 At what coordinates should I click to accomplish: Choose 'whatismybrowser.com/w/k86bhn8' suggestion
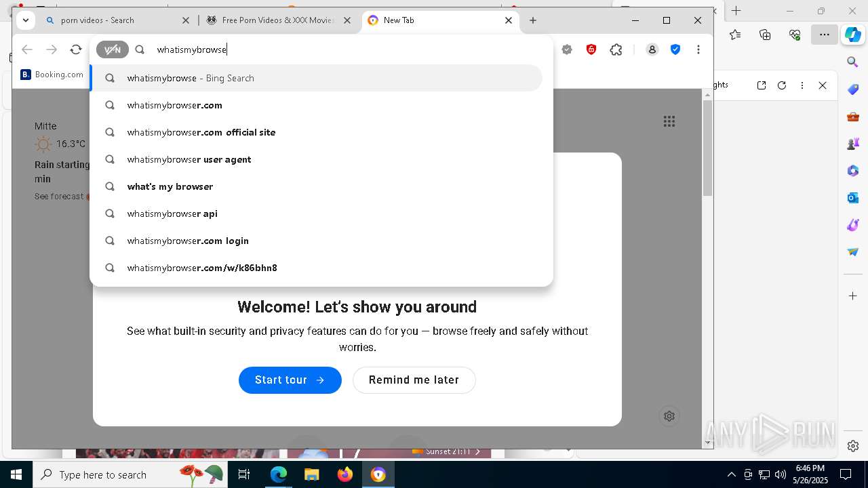coord(317,268)
